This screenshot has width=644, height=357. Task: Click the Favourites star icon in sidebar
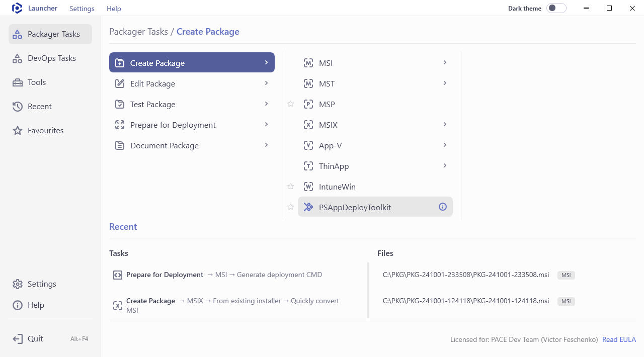click(18, 131)
